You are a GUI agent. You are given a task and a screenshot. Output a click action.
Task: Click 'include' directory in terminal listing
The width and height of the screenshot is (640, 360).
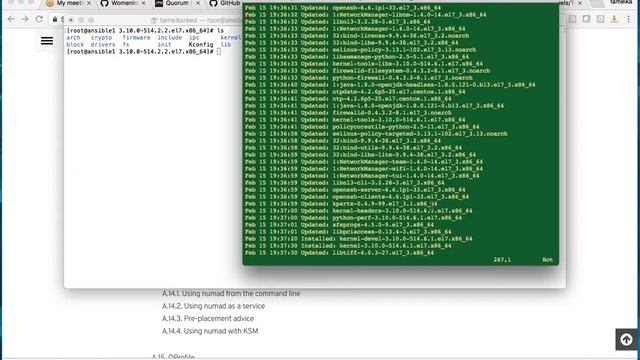[x=170, y=38]
